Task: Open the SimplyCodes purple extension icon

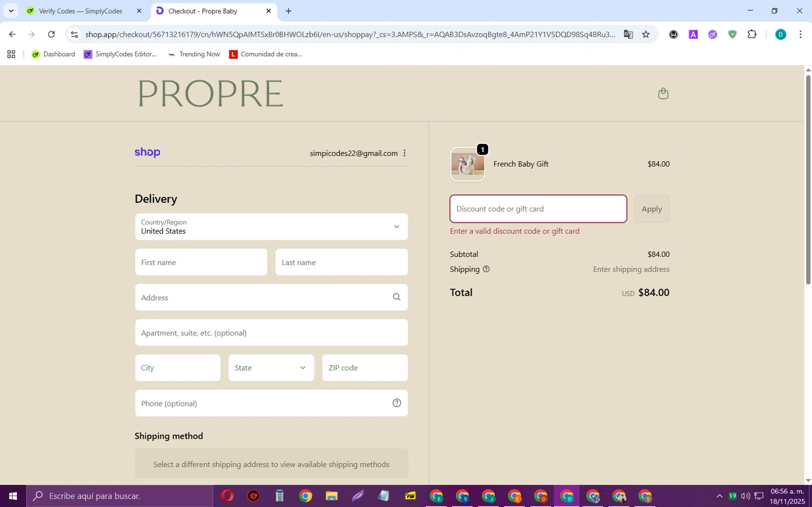Action: (x=712, y=35)
